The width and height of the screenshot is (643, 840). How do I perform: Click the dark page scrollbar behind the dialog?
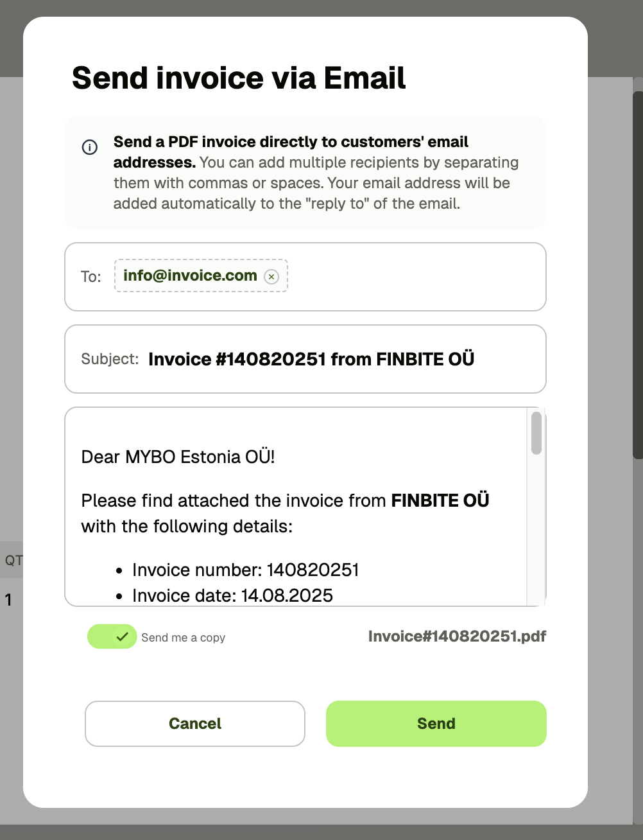pyautogui.click(x=638, y=275)
